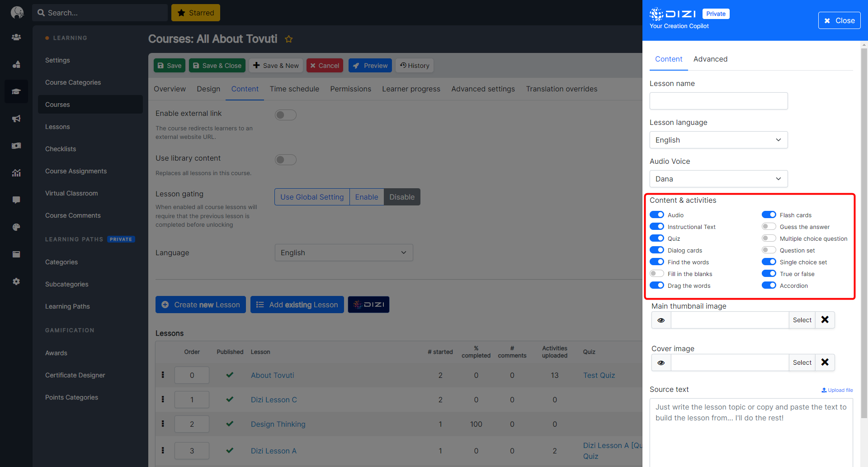This screenshot has height=467, width=868.
Task: Click the Cancel button
Action: click(x=325, y=66)
